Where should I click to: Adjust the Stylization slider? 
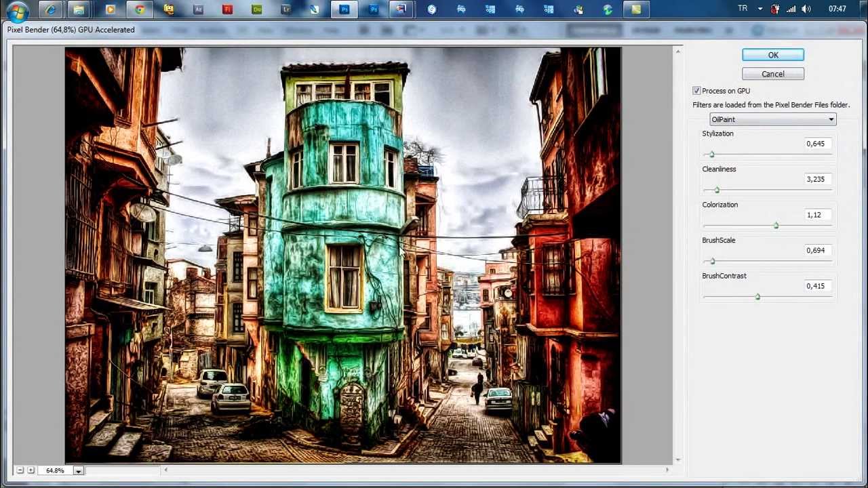[x=711, y=155]
